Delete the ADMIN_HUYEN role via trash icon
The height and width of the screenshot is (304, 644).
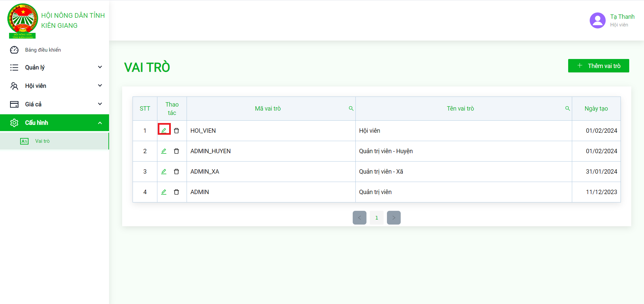pyautogui.click(x=177, y=151)
